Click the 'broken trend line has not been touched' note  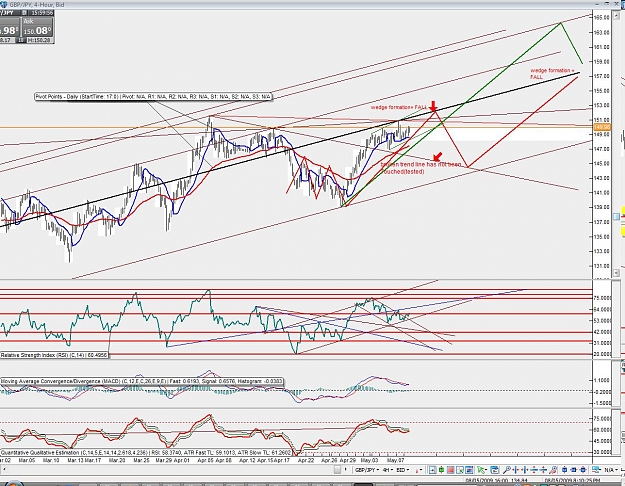tap(421, 168)
